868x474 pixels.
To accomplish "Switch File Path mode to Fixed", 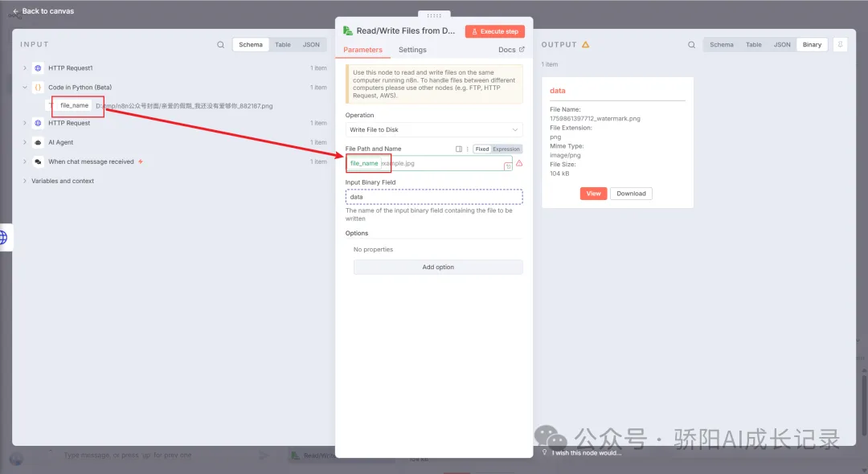I will pyautogui.click(x=482, y=149).
